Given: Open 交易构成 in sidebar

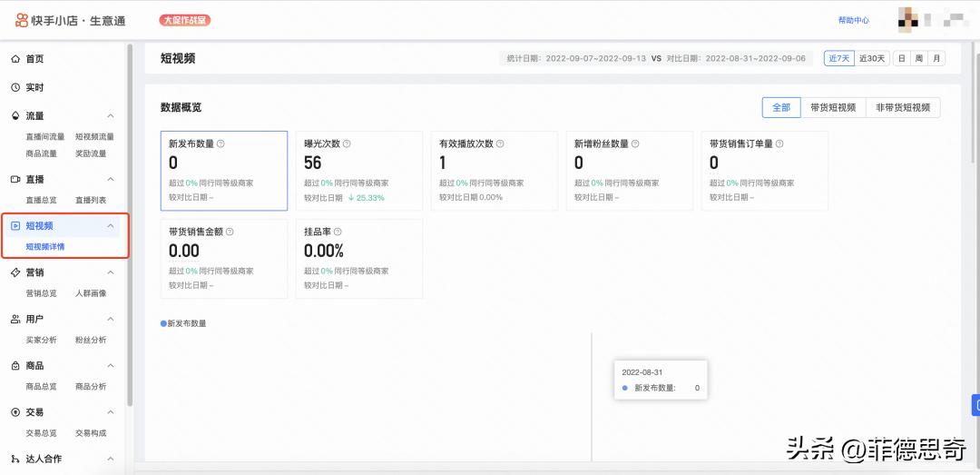Looking at the screenshot, I should pyautogui.click(x=91, y=433).
